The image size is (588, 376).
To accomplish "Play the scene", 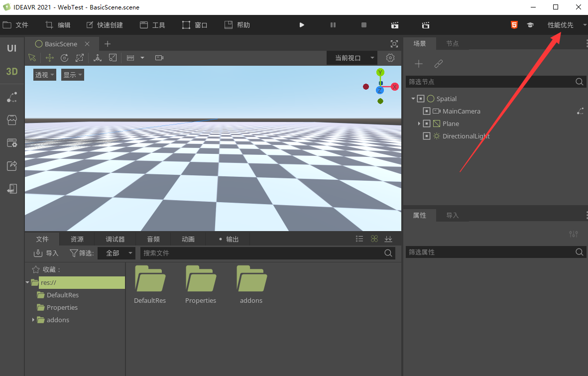I will [x=302, y=25].
